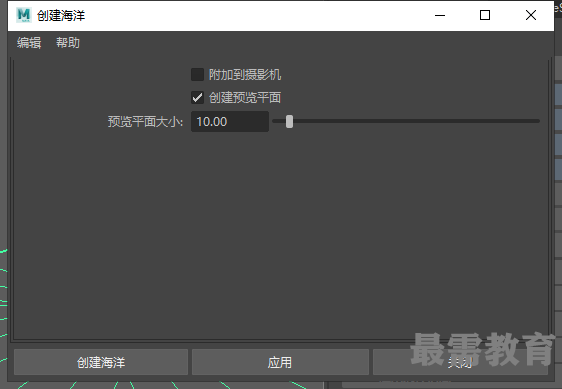Click the 创建海洋 button
The width and height of the screenshot is (562, 389).
[x=101, y=362]
